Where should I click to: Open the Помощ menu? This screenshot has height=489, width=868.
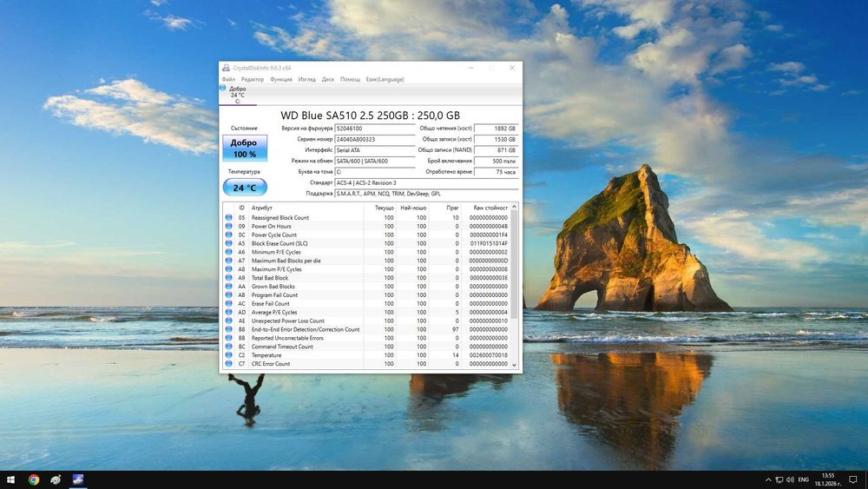pos(350,79)
